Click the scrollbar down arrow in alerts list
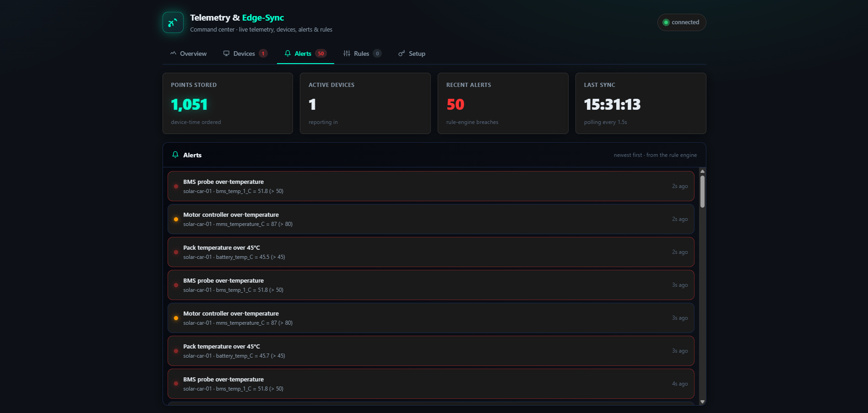868x413 pixels. coord(702,402)
